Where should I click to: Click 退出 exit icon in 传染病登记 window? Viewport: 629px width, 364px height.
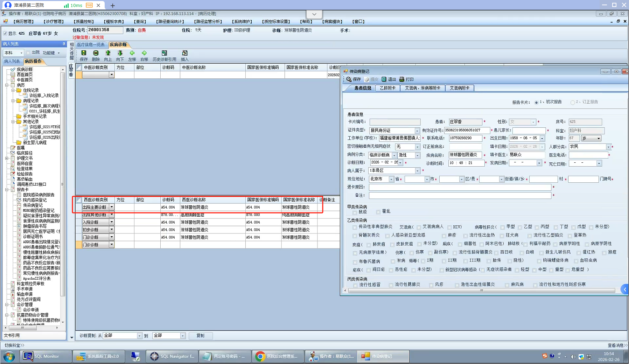click(x=389, y=79)
